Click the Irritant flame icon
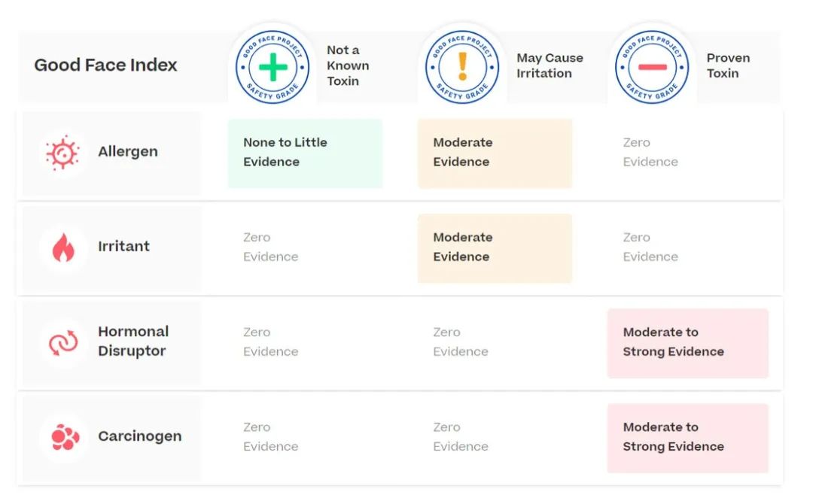813x504 pixels. click(63, 247)
